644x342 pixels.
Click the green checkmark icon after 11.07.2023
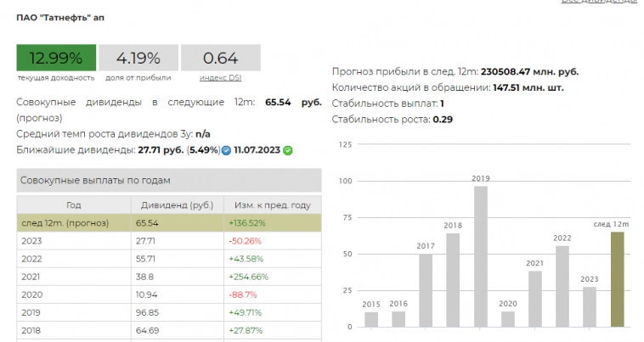288,150
